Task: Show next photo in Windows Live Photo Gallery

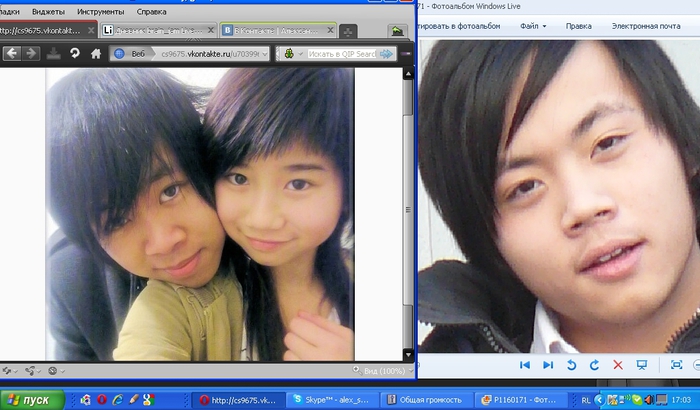Action: tap(548, 365)
